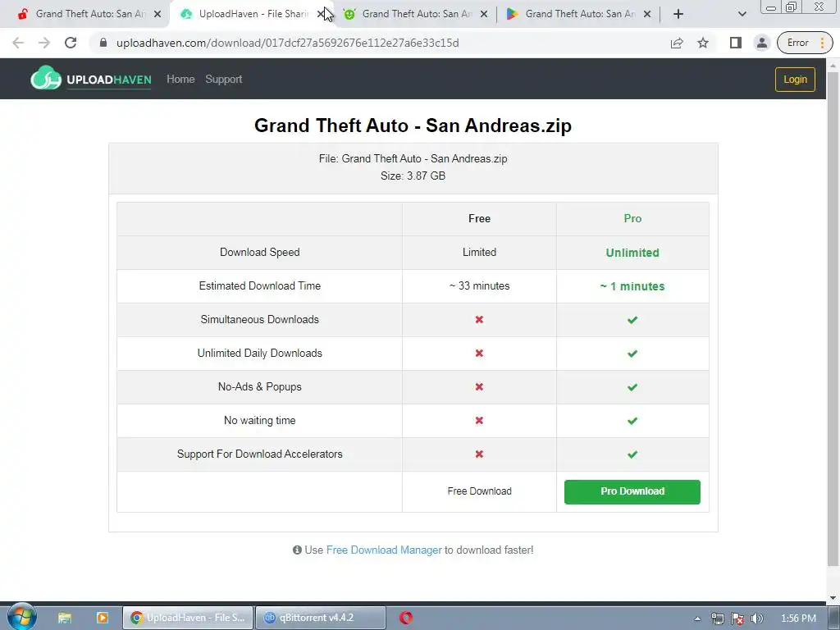Click red X for No-Ads & Popups
Viewport: 840px width, 630px height.
(x=479, y=387)
